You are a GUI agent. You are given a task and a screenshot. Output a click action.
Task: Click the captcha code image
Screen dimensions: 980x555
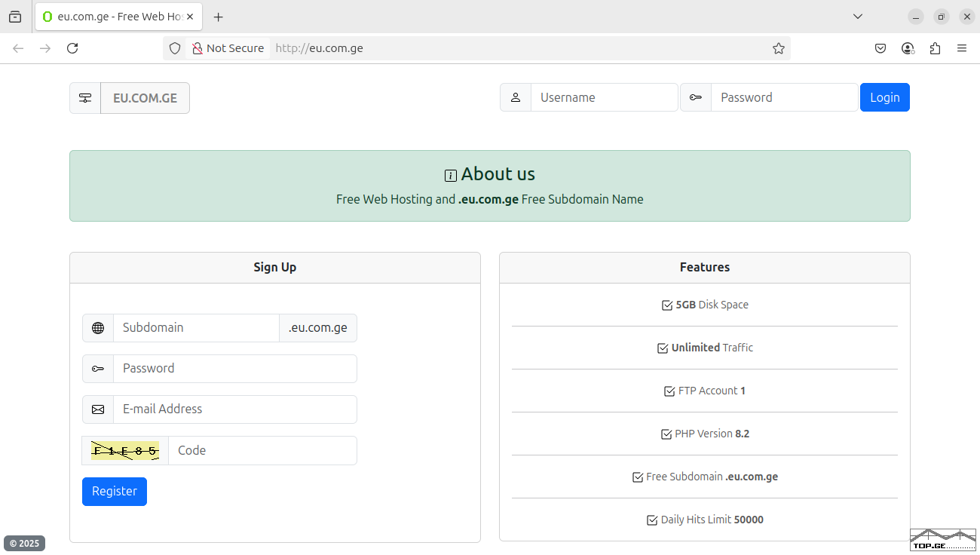pos(125,451)
